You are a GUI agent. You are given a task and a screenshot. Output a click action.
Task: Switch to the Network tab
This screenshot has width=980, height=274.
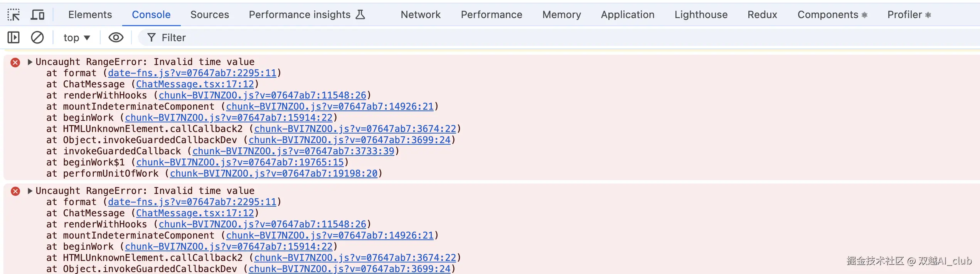[420, 15]
